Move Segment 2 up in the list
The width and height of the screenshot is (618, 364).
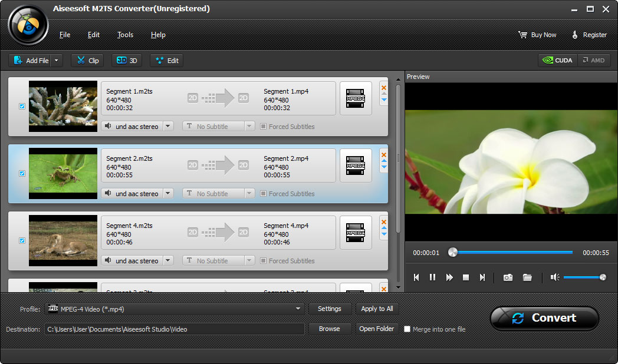[384, 161]
